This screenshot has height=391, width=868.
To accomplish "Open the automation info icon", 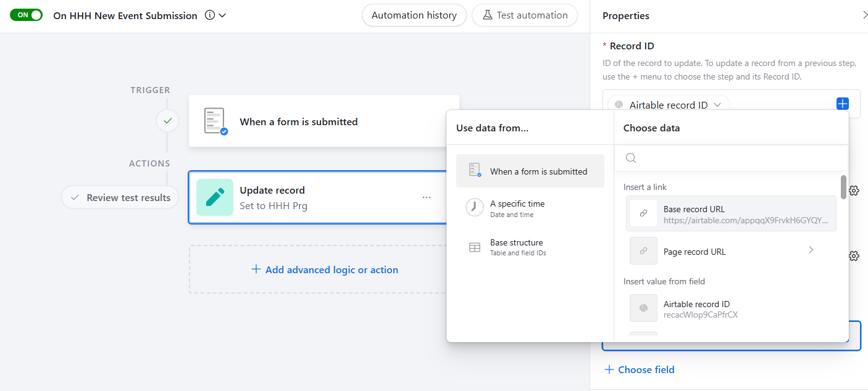I will 210,15.
